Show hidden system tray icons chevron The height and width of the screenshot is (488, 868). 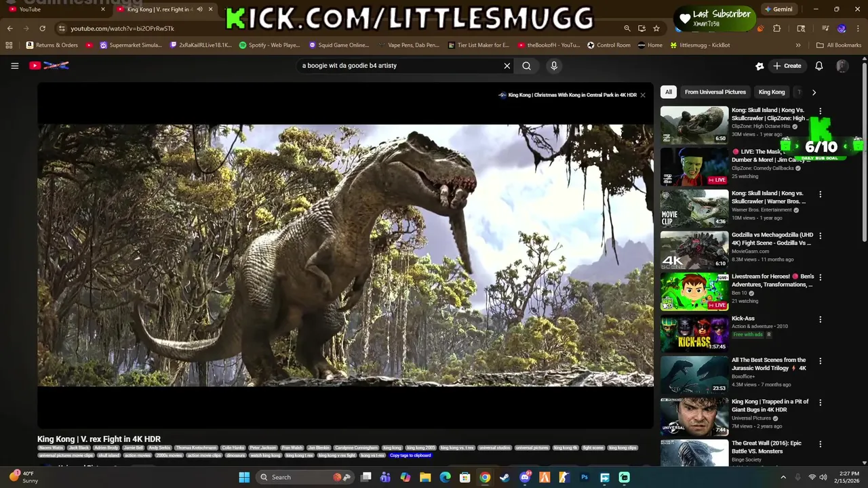pos(783,477)
